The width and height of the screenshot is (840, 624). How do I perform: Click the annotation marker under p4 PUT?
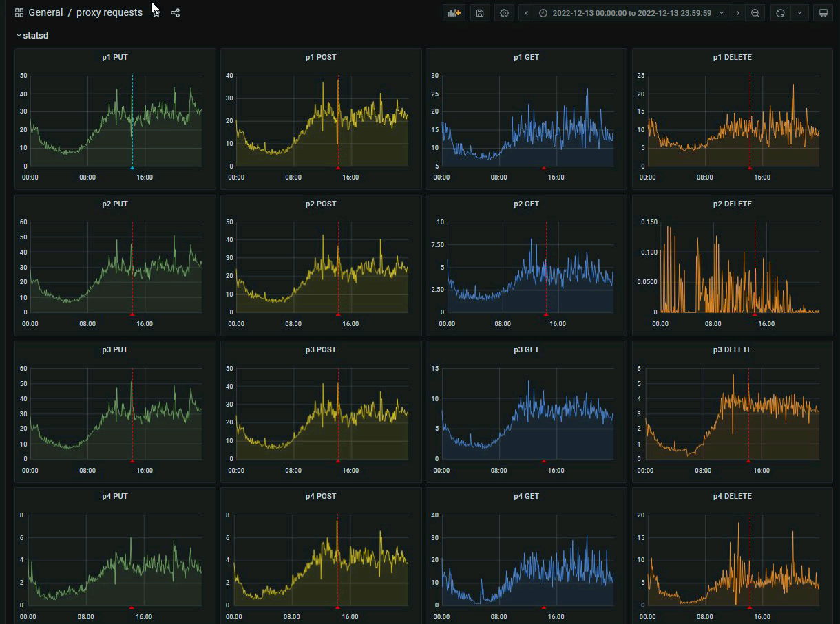[131, 607]
